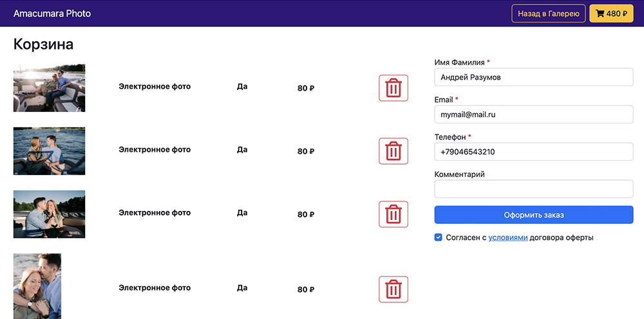Open third thumbnail with kissing couple
The width and height of the screenshot is (644, 319).
(x=49, y=214)
